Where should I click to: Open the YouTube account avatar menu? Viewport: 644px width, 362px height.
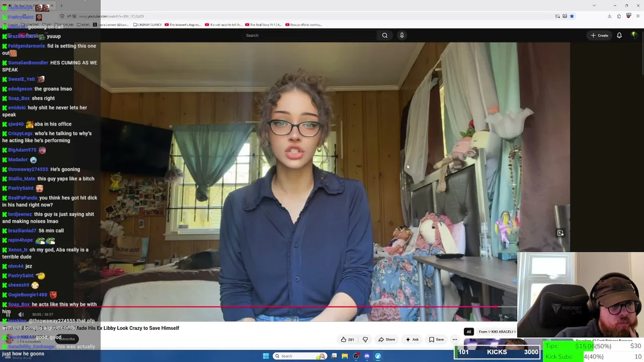click(x=634, y=35)
